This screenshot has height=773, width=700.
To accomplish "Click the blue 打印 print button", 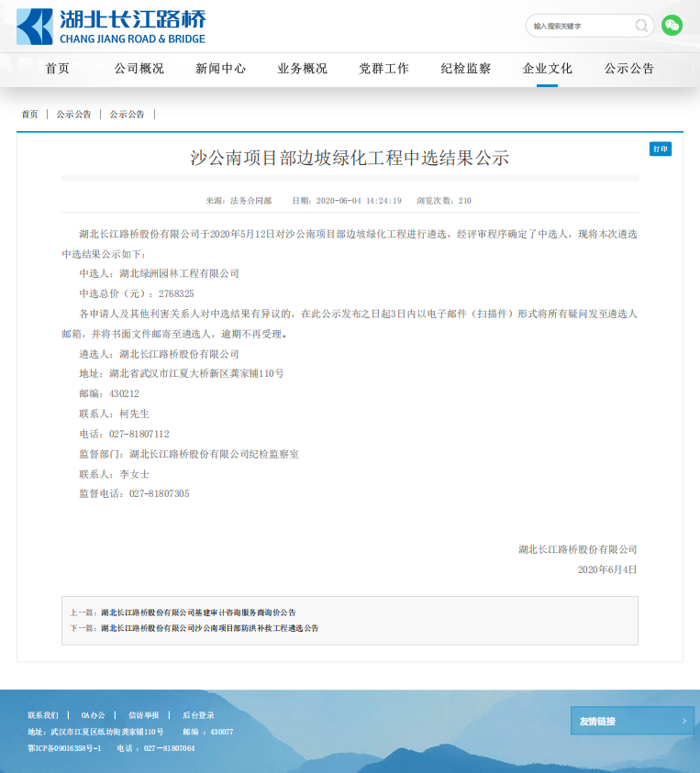I will click(x=660, y=149).
